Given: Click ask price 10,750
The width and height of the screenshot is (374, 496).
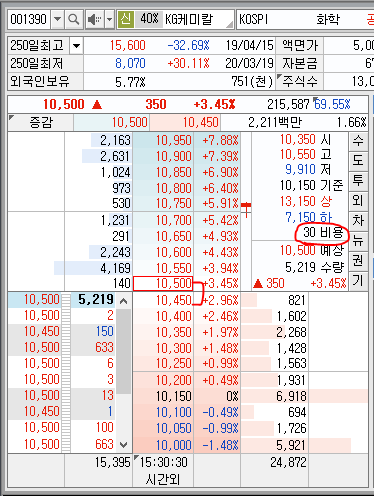Looking at the screenshot, I should (x=174, y=203).
